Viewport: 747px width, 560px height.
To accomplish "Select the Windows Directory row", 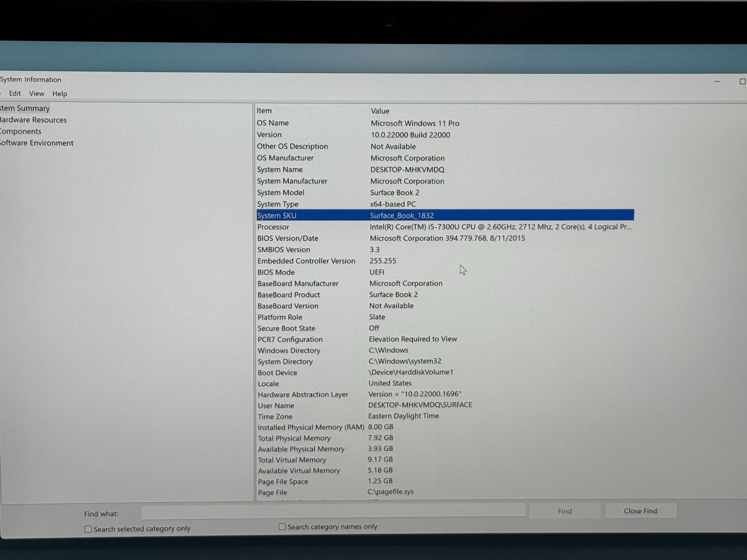I will 445,350.
